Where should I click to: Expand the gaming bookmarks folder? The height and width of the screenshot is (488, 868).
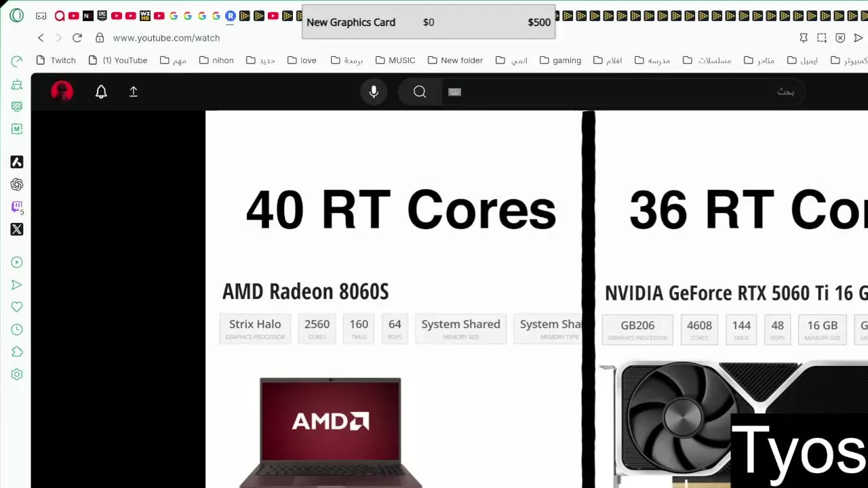click(560, 60)
